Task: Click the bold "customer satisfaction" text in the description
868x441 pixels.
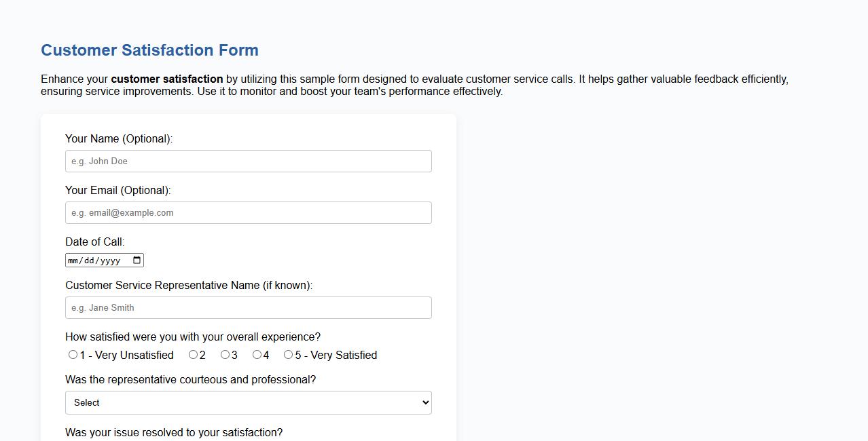Action: (166, 79)
